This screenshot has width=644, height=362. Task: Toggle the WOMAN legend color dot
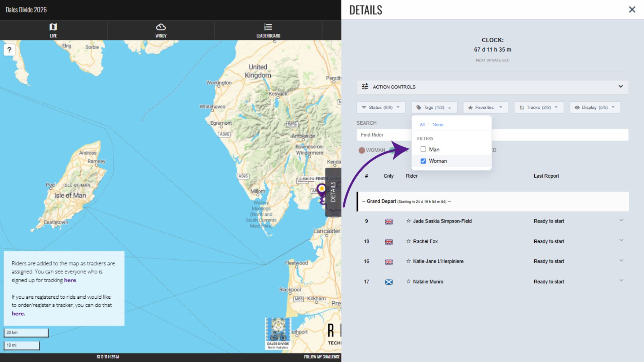(362, 150)
